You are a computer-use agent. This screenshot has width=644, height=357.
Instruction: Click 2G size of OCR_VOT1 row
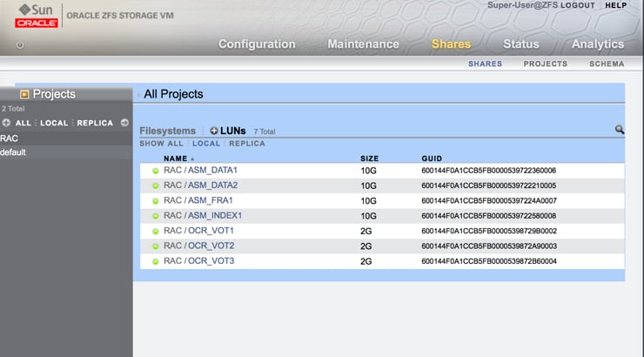tap(366, 232)
